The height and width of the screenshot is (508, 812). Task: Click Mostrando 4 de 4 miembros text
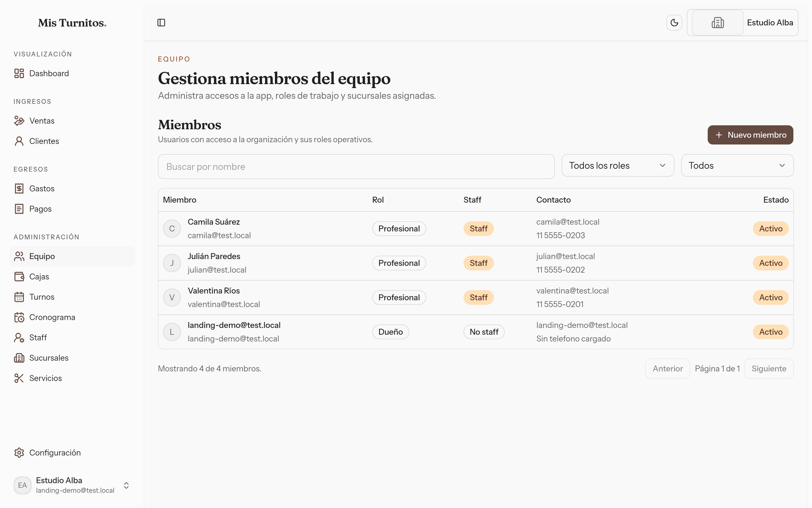(x=209, y=369)
